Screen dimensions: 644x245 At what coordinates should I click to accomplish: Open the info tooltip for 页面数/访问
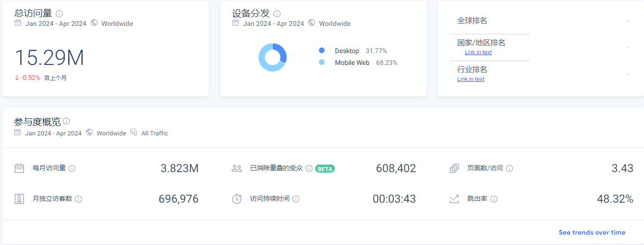pos(509,168)
